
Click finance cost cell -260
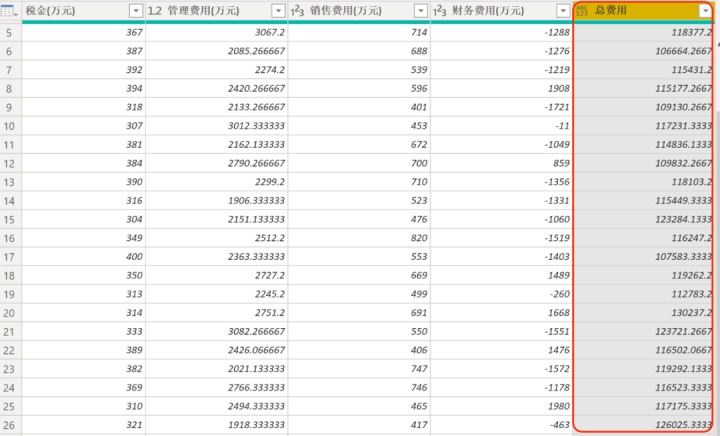[x=501, y=294]
